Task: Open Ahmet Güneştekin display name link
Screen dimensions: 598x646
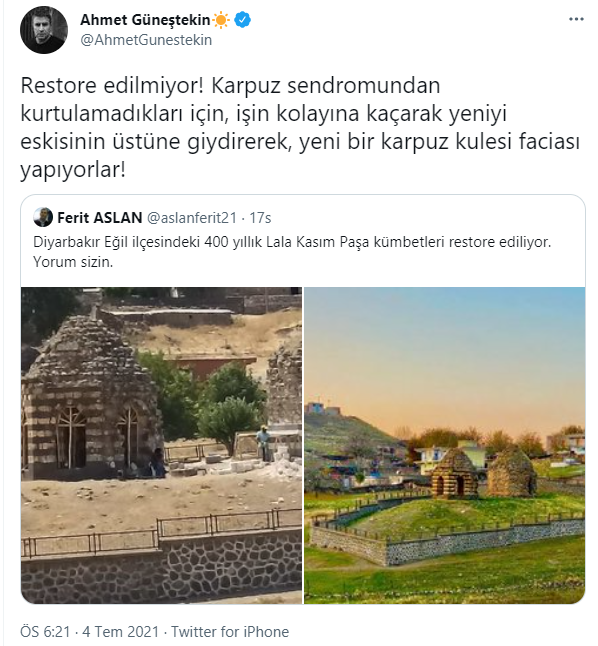Action: pyautogui.click(x=145, y=20)
